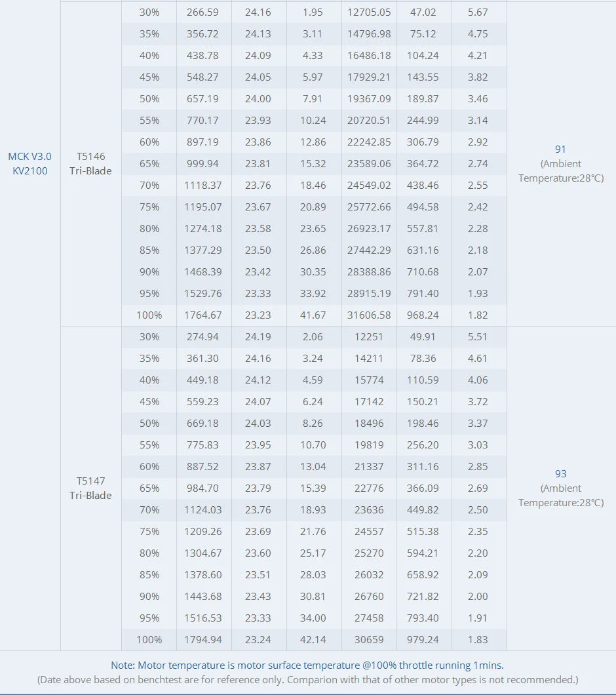Select the T5147 Tri-Blade propeller cell
The height and width of the screenshot is (695, 616).
[90, 488]
